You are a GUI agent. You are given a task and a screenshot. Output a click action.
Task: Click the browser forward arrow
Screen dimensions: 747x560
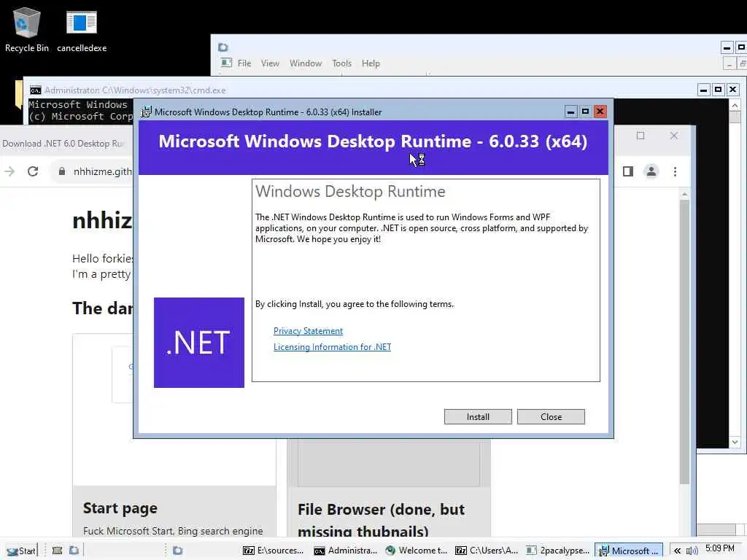tap(9, 171)
